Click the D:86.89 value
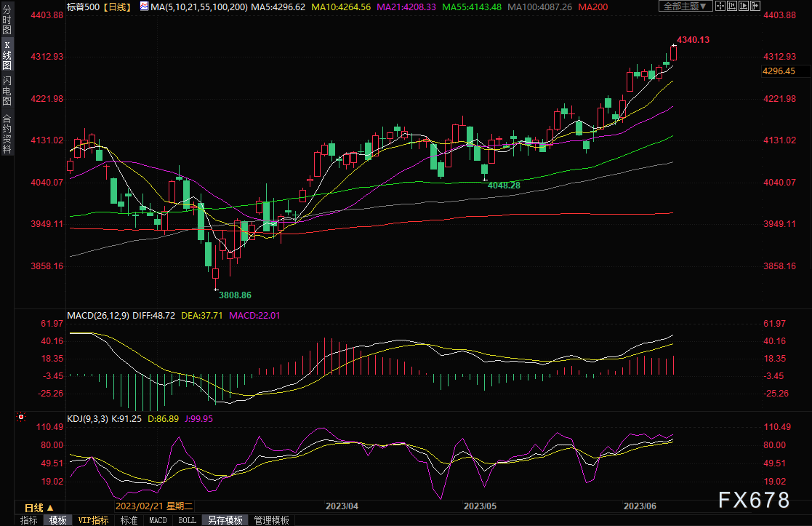 pyautogui.click(x=163, y=419)
